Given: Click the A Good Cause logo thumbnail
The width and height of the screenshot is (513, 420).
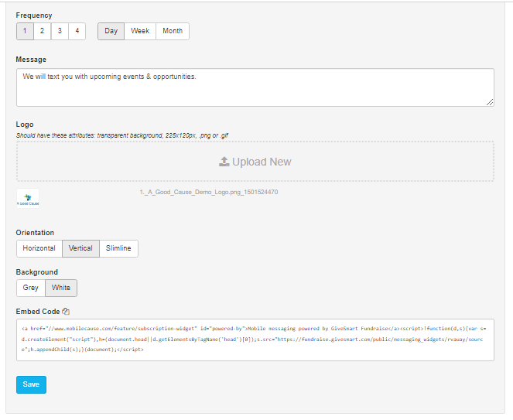Looking at the screenshot, I should click(x=28, y=198).
